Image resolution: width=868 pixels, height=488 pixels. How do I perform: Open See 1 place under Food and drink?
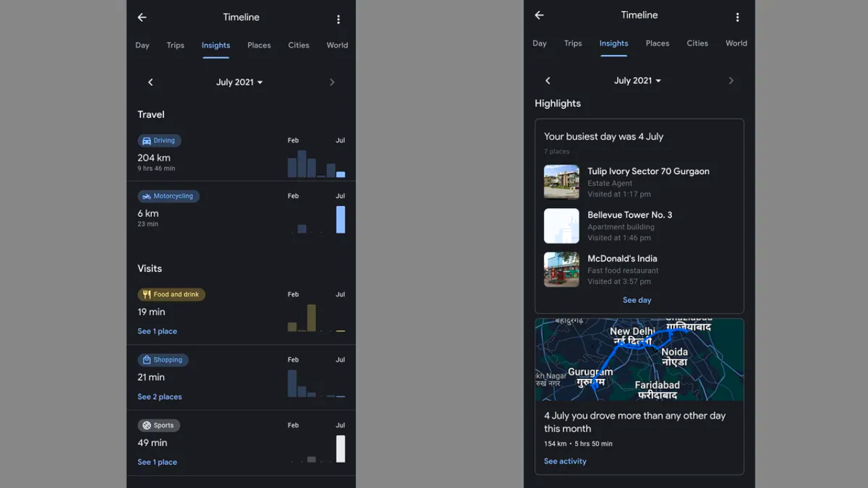(157, 331)
